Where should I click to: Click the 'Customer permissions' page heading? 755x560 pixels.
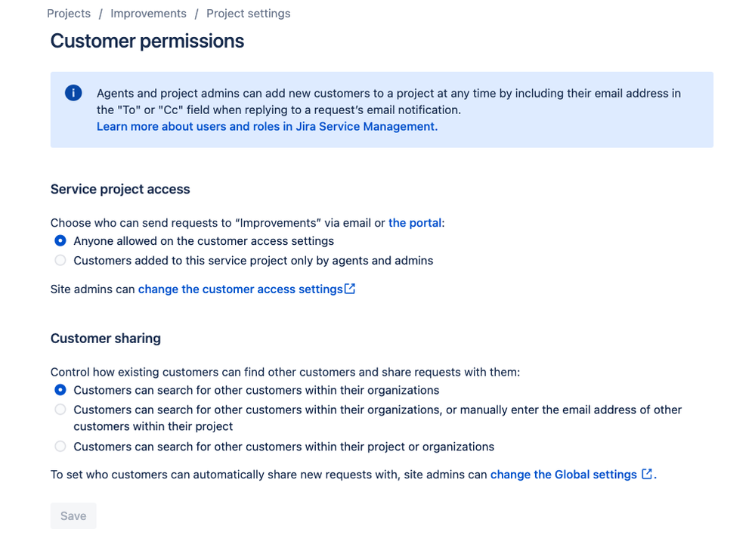click(147, 41)
